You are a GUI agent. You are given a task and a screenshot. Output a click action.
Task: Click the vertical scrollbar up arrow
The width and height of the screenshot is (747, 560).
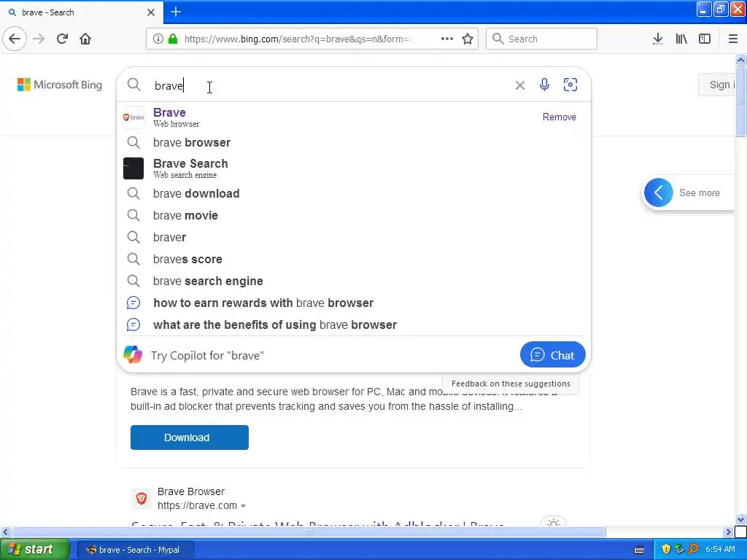pyautogui.click(x=740, y=60)
